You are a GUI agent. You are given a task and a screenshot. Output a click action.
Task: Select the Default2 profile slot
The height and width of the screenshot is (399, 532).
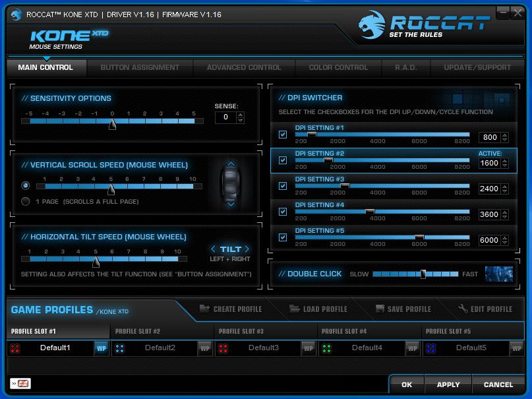(x=160, y=348)
